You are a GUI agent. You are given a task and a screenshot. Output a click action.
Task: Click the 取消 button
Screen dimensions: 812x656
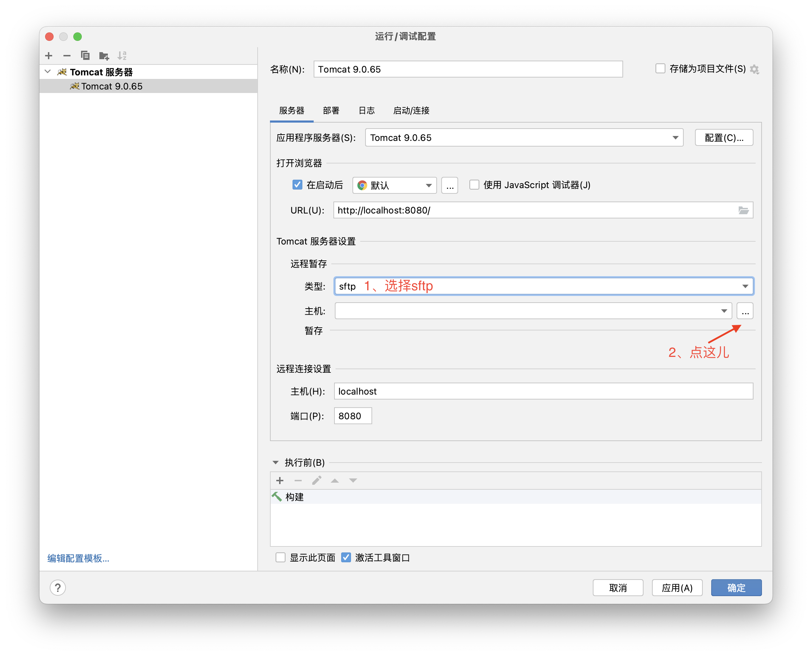pyautogui.click(x=618, y=588)
